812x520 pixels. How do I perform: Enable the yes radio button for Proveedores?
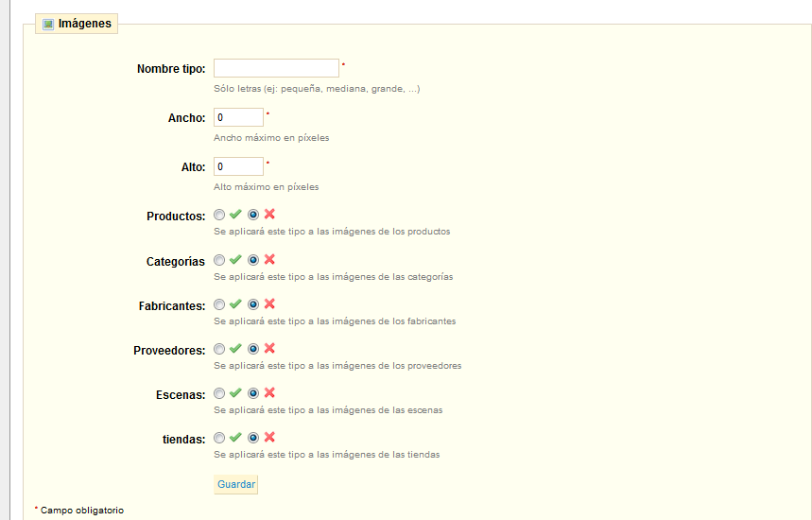(x=219, y=350)
